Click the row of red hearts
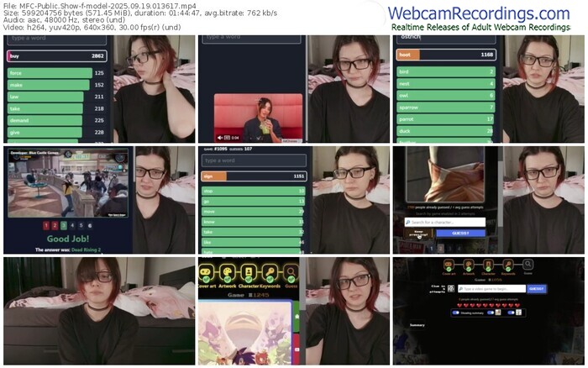 point(490,305)
